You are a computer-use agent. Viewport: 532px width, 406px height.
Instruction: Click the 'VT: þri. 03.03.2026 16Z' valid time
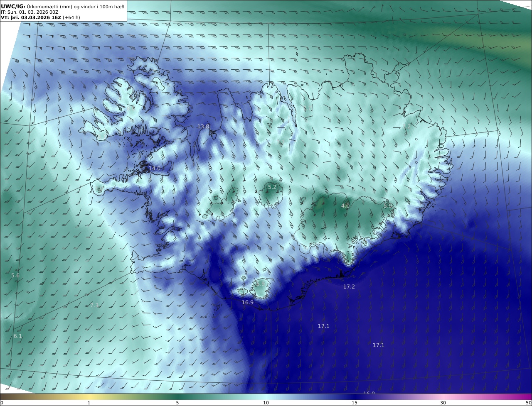[31, 17]
